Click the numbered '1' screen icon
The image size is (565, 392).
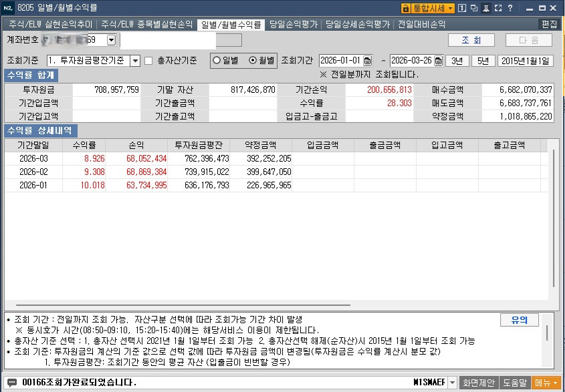462,8
